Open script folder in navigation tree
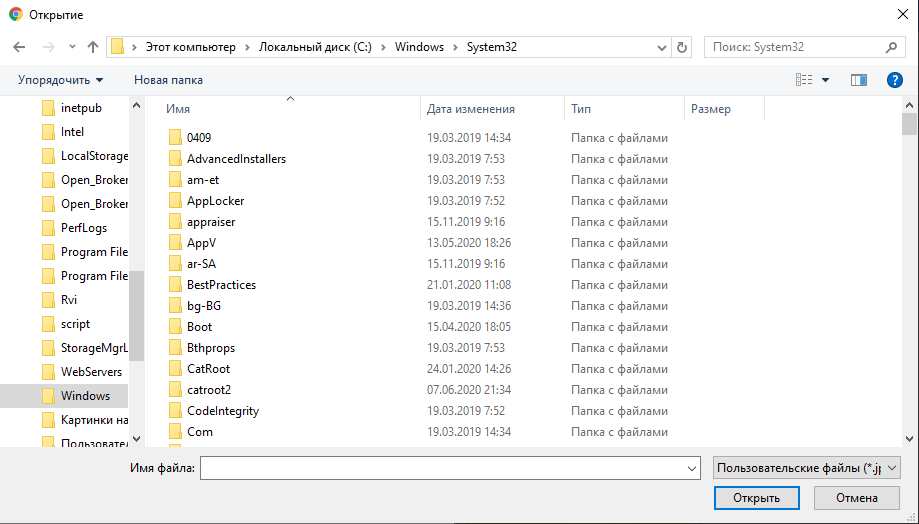 tap(75, 324)
